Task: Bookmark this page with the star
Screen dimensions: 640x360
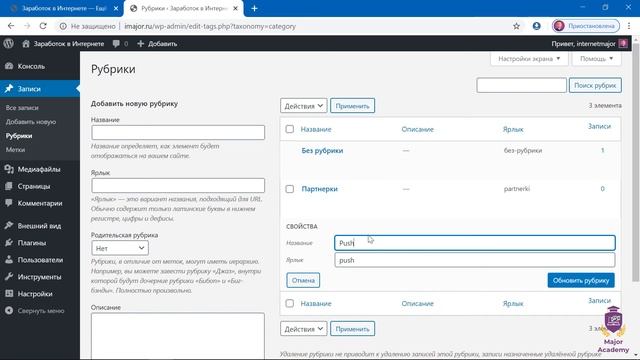Action: [516, 26]
